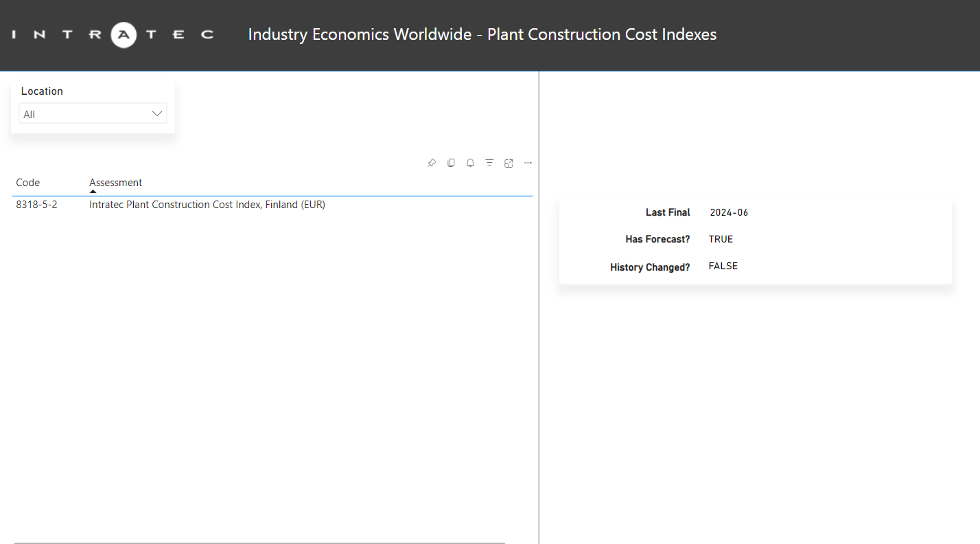Enter focus mode for the table
The image size is (980, 544).
pos(509,163)
